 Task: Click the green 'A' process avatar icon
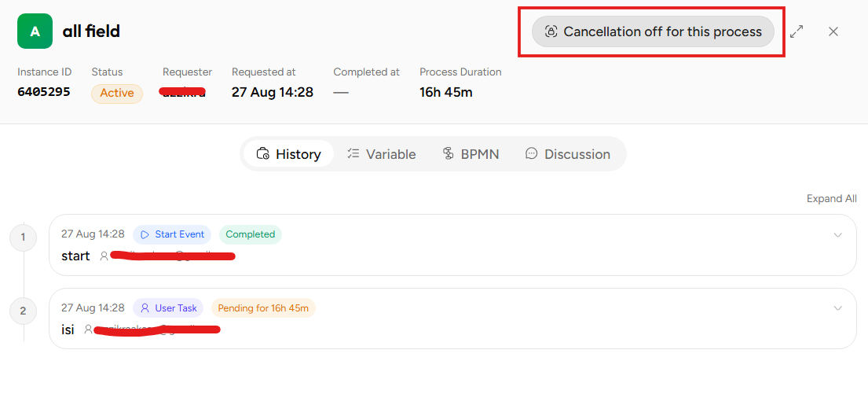coord(35,31)
